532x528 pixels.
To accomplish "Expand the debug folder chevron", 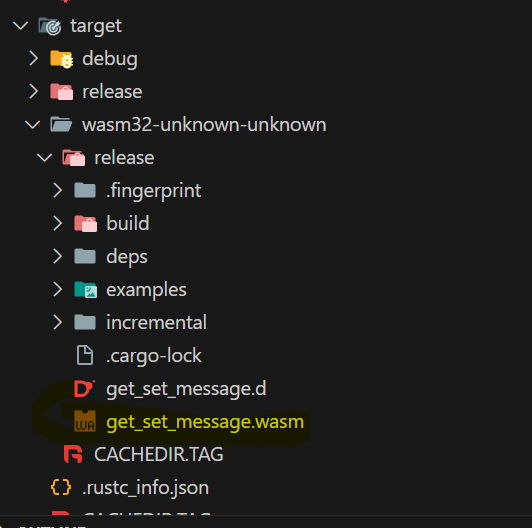I will click(33, 59).
